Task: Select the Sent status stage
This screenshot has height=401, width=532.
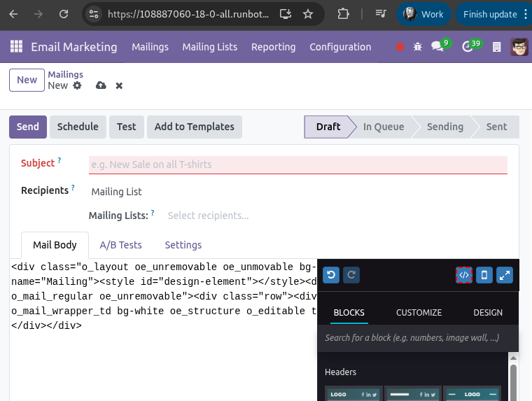Action: 496,127
